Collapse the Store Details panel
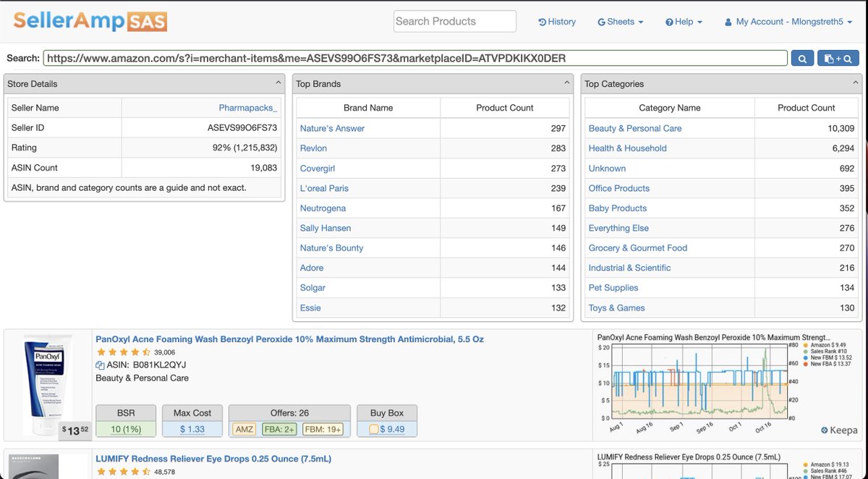The image size is (868, 479). click(x=277, y=83)
